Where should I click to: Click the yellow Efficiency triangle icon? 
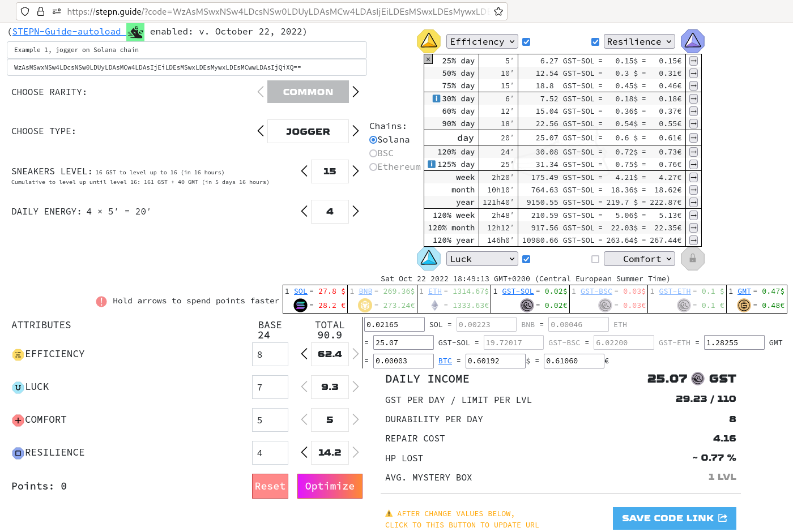pyautogui.click(x=429, y=41)
